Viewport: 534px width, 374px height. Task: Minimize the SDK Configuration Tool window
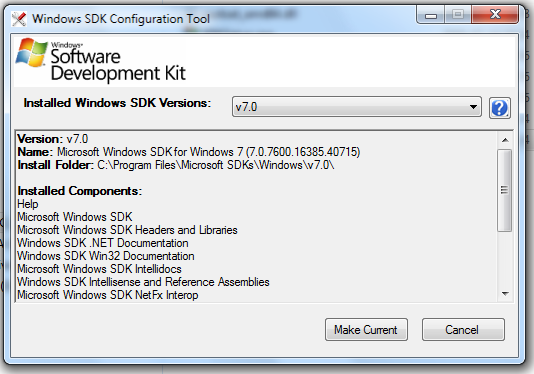431,15
